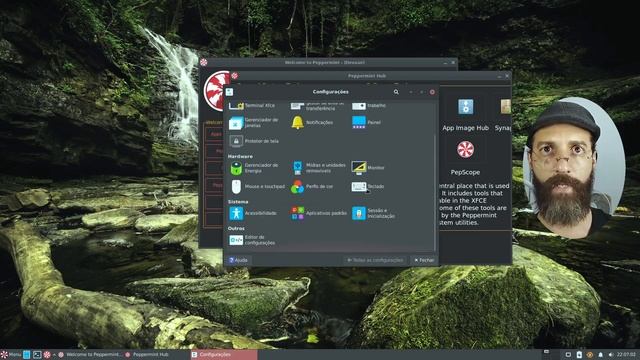Open the Painel settings item
Viewport: 640px width, 360px height.
click(x=367, y=122)
